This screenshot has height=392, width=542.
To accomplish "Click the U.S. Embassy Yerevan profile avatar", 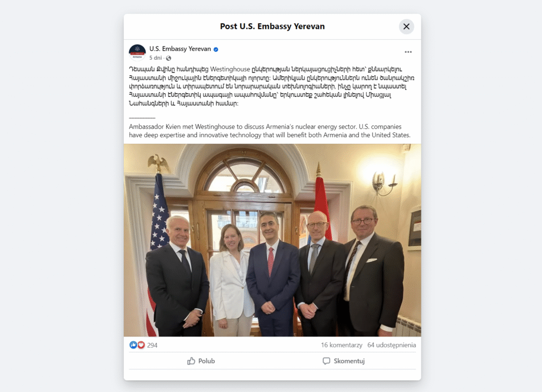I will (137, 52).
